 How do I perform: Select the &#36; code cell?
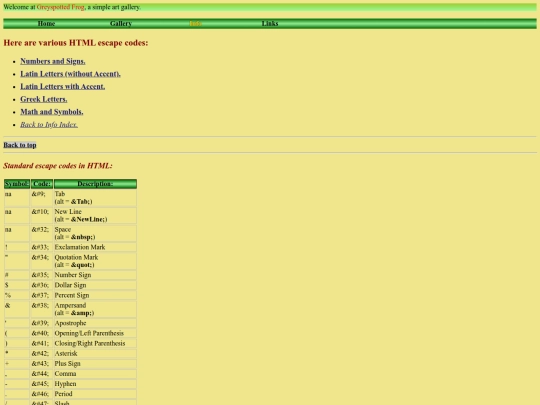42,285
